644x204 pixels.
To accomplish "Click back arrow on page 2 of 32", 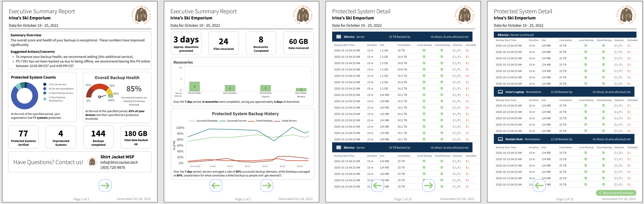I will click(x=539, y=185).
